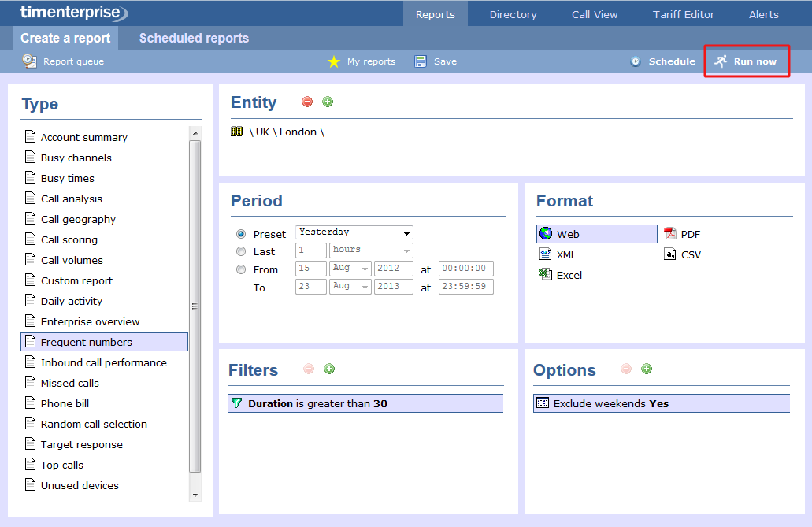The image size is (812, 527).
Task: Click the Run now button
Action: click(x=746, y=61)
